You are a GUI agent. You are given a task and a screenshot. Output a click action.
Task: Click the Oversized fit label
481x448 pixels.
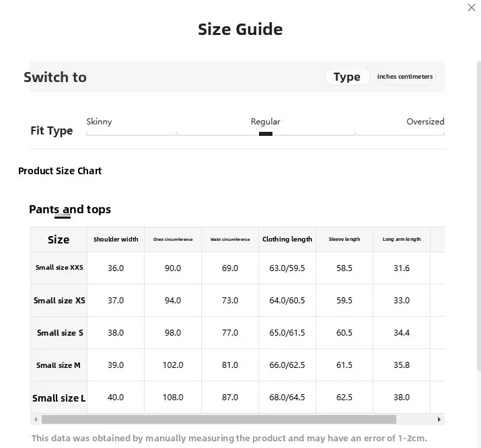pyautogui.click(x=425, y=122)
